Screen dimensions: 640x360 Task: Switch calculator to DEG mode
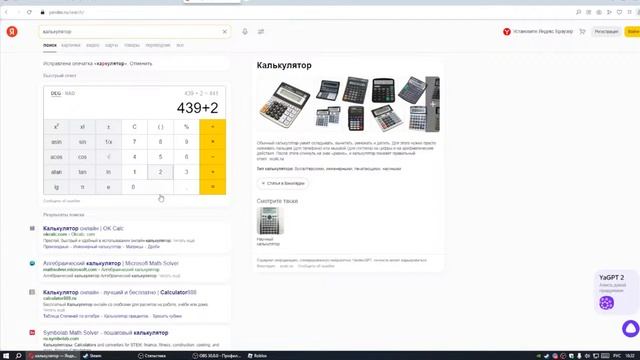(x=56, y=93)
